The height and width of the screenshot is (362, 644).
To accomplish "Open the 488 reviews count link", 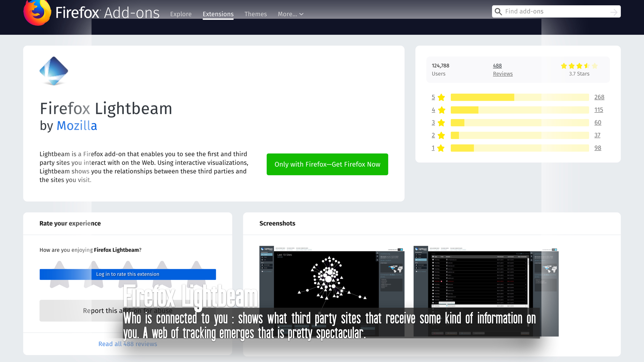I will 497,66.
